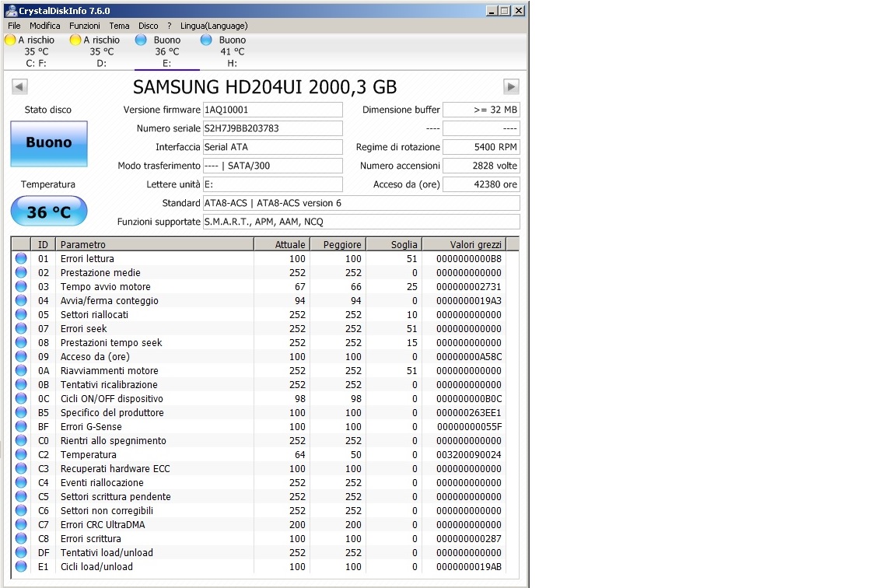Click status dot for Avvia/ferma conteggio
The image size is (896, 588).
pos(21,300)
